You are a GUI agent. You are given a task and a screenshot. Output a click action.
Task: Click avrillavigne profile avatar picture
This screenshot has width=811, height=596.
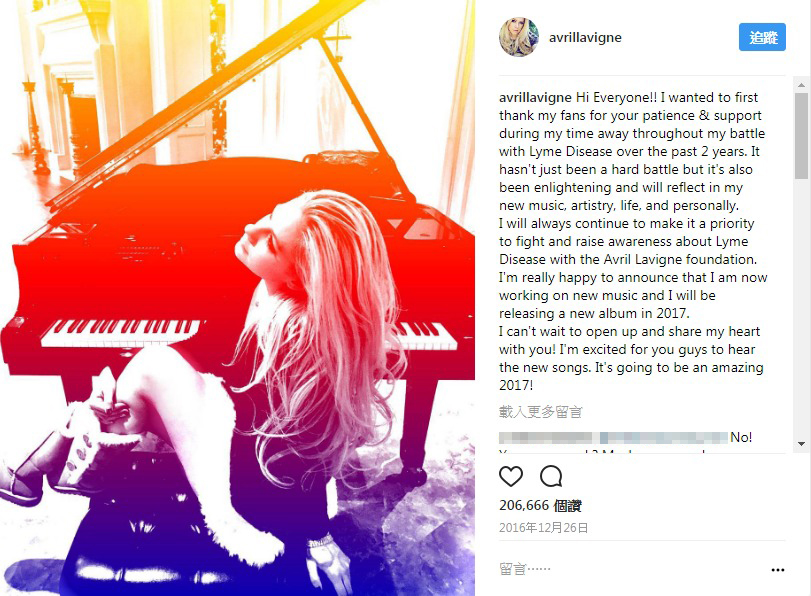point(519,37)
